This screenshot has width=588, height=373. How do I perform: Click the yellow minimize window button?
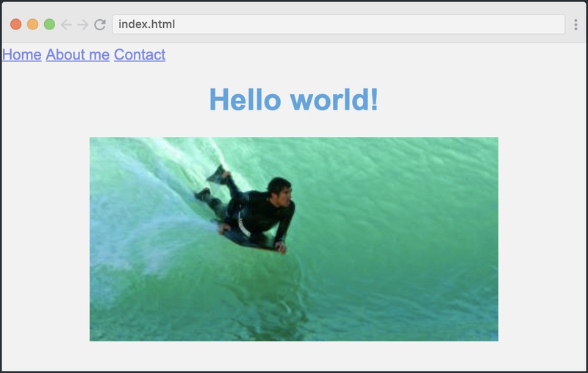[x=32, y=24]
